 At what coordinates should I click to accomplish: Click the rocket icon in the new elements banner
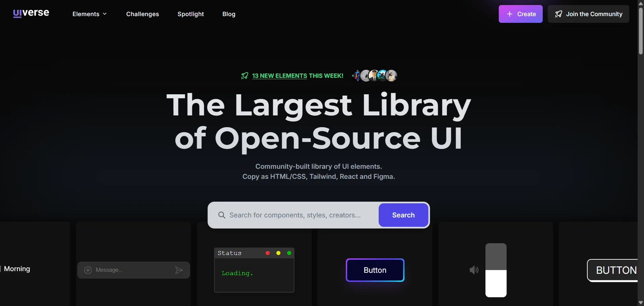point(244,76)
